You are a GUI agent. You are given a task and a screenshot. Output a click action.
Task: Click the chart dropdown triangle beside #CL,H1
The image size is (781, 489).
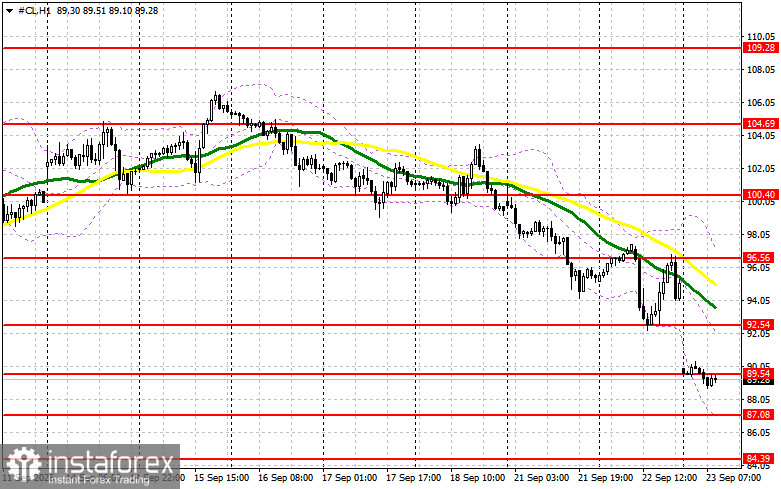[9, 10]
